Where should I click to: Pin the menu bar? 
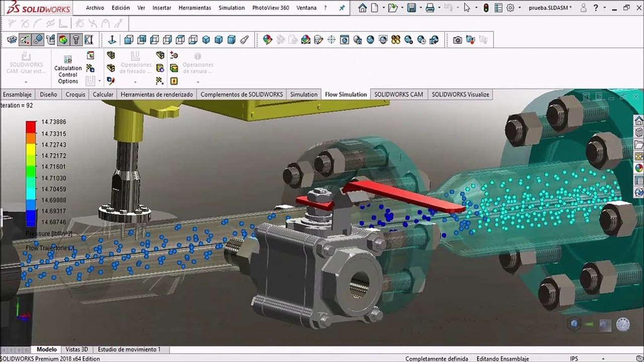(x=342, y=8)
